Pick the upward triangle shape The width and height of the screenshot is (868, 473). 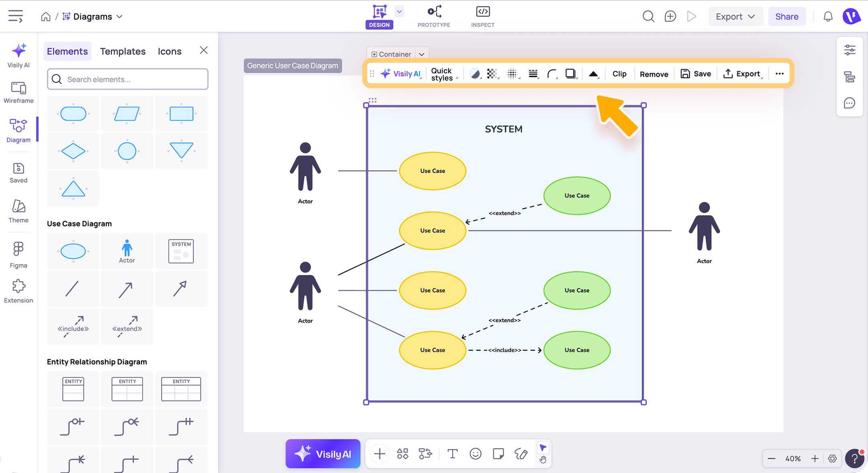[73, 189]
